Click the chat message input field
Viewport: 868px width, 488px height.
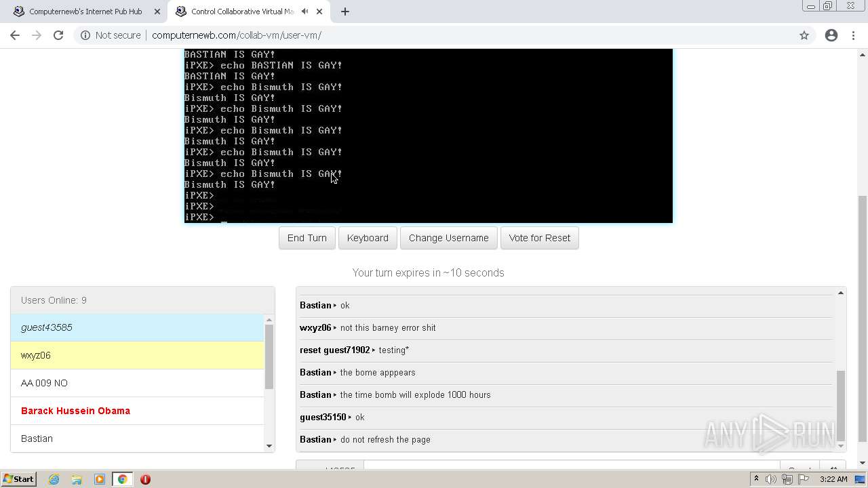coord(571,465)
